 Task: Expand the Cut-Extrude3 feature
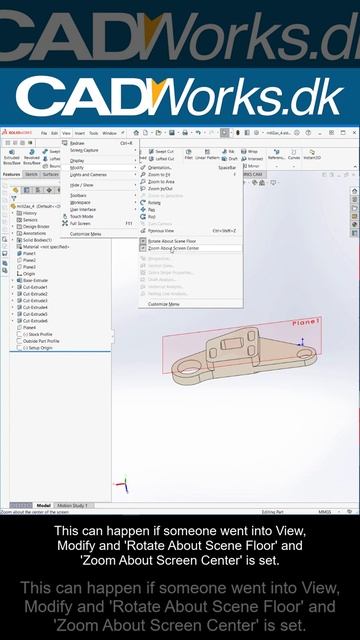[x=13, y=300]
